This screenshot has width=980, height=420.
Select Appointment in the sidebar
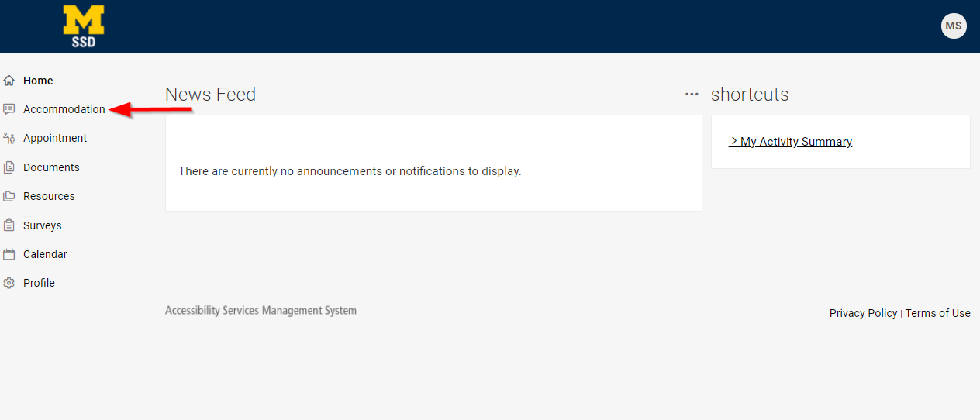(x=55, y=138)
